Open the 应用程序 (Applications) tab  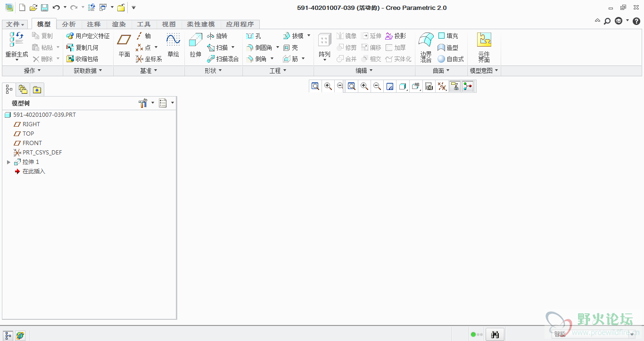[x=240, y=24]
